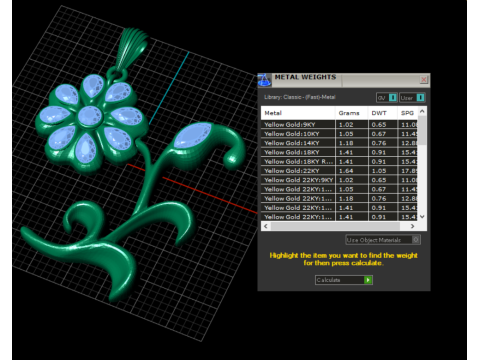Sort by the DWT column header
480x360 pixels.
coord(382,113)
